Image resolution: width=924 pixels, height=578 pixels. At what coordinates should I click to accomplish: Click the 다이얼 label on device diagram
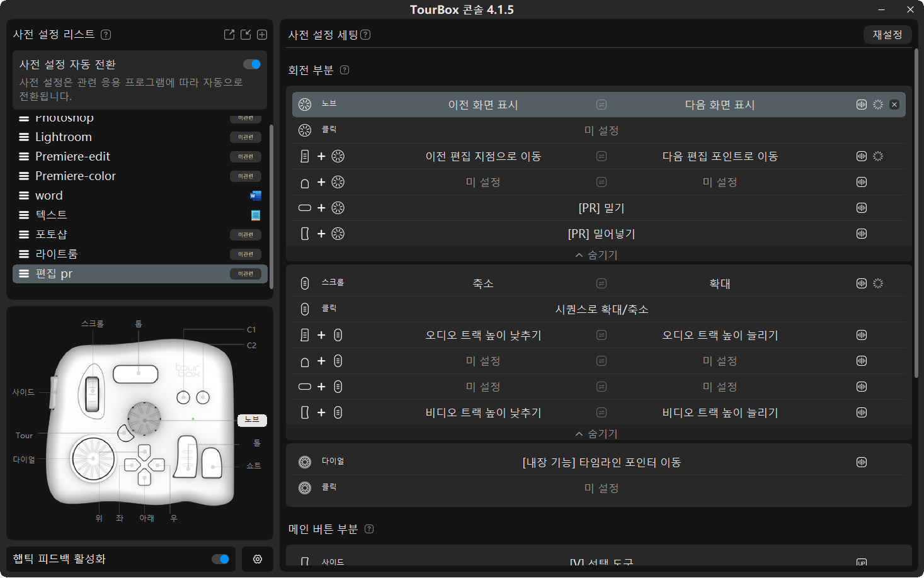coord(24,460)
